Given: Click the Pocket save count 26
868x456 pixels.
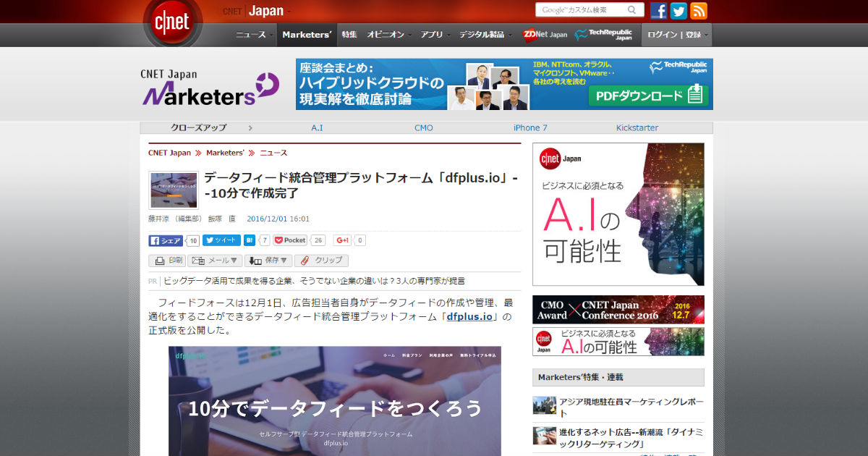Looking at the screenshot, I should (319, 240).
